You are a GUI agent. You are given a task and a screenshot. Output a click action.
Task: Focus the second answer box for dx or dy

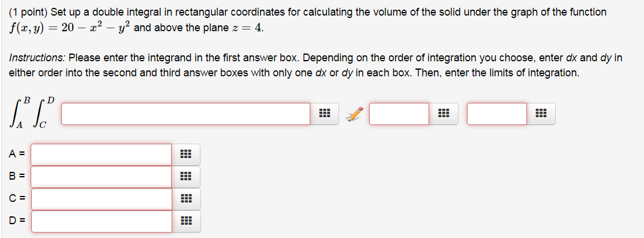[x=399, y=114]
